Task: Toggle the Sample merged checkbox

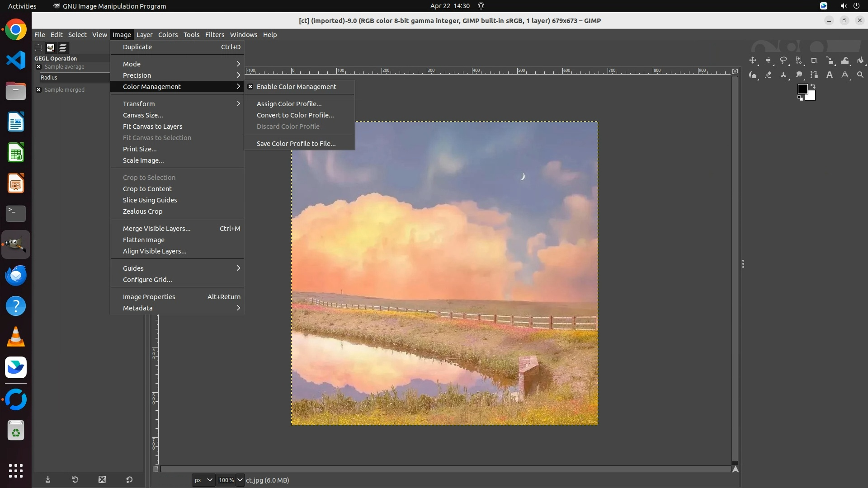Action: coord(38,90)
